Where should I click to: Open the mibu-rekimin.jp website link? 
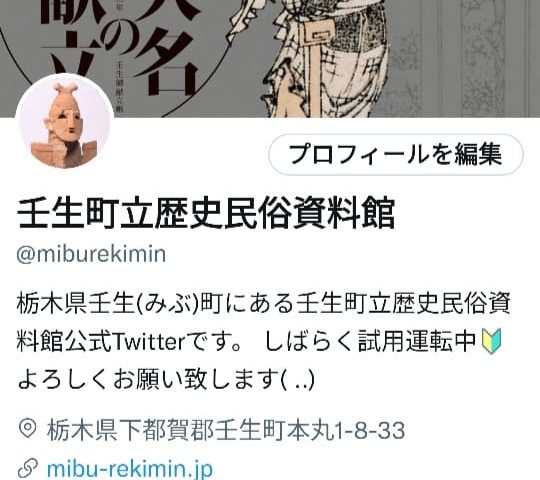pyautogui.click(x=130, y=469)
